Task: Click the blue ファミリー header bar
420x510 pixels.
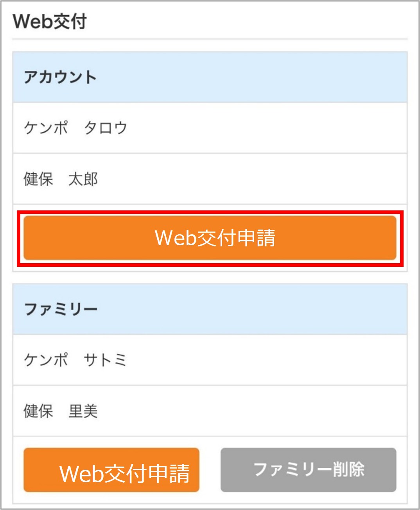Action: 210,309
